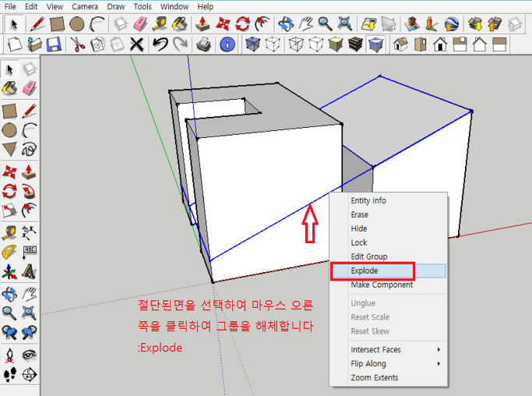This screenshot has width=532, height=396.
Task: Choose Edit Group in context menu
Action: [368, 256]
